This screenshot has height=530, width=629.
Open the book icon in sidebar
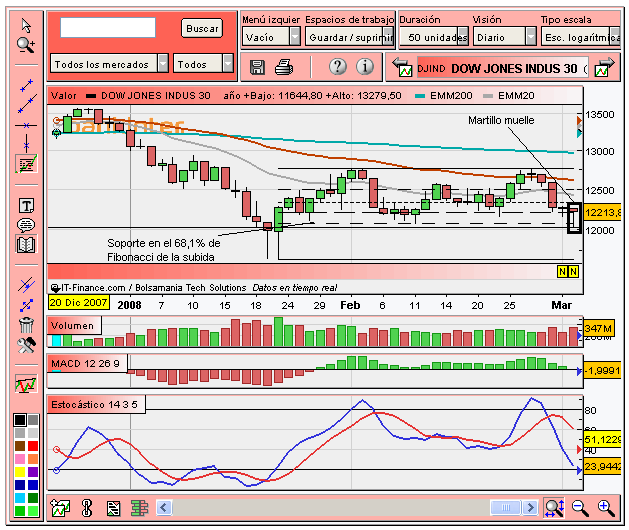pos(26,244)
